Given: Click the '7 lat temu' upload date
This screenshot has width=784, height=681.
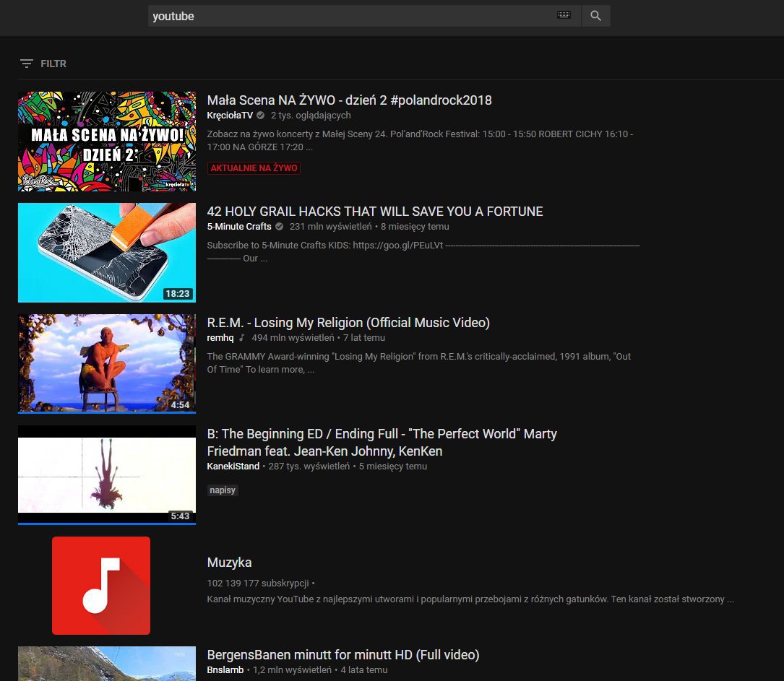Looking at the screenshot, I should pyautogui.click(x=364, y=338).
